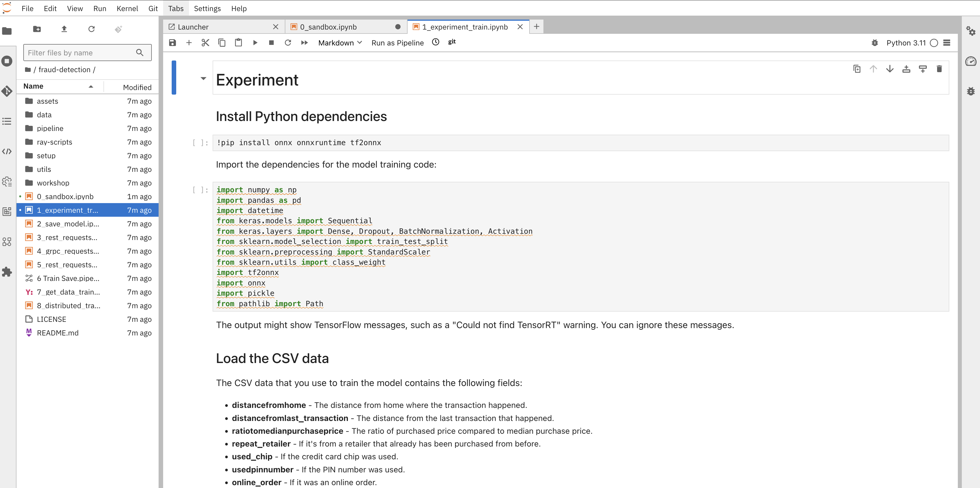980x488 pixels.
Task: Select the README.md file
Action: click(88, 333)
